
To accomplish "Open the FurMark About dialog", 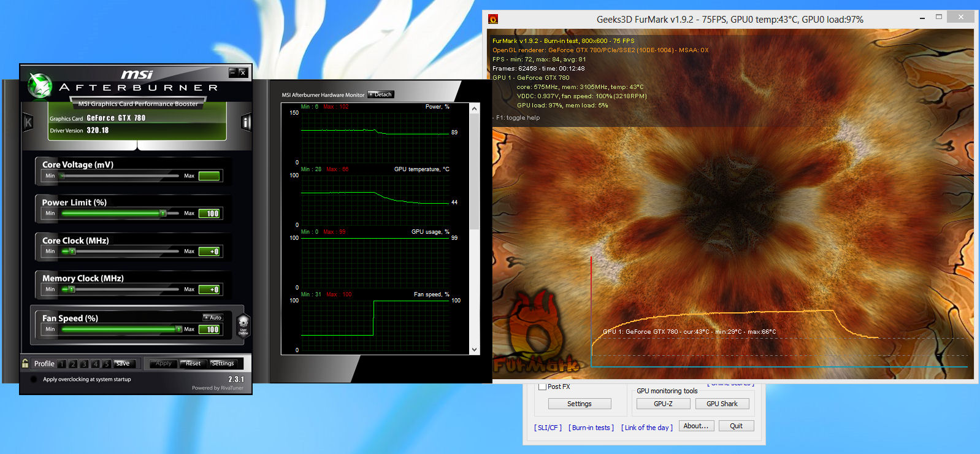I will tap(696, 426).
